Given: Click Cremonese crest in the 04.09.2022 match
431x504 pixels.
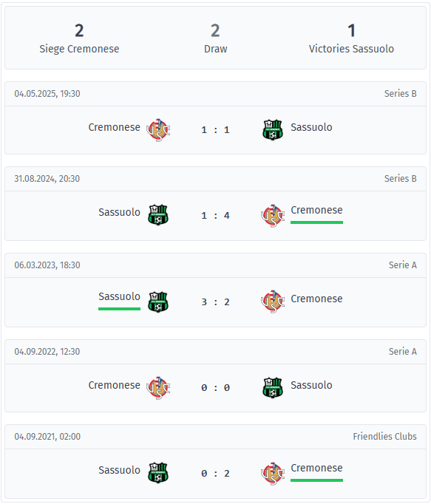Looking at the screenshot, I should pyautogui.click(x=158, y=388).
